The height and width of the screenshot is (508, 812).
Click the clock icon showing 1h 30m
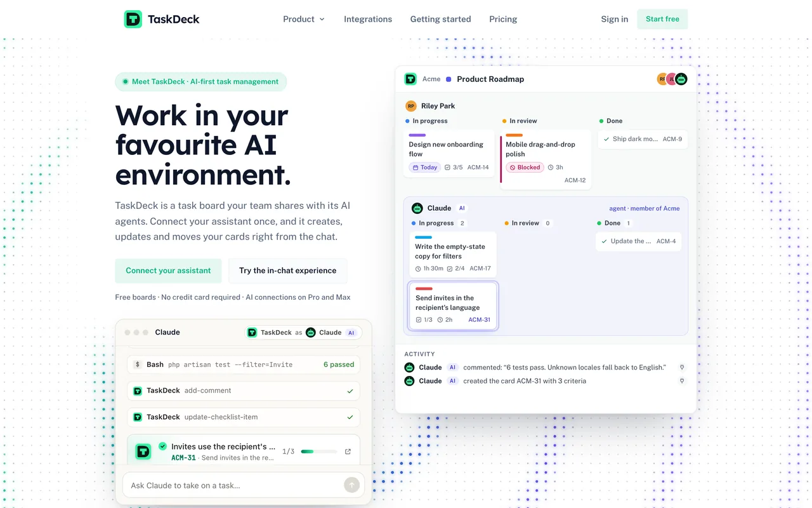click(x=418, y=269)
